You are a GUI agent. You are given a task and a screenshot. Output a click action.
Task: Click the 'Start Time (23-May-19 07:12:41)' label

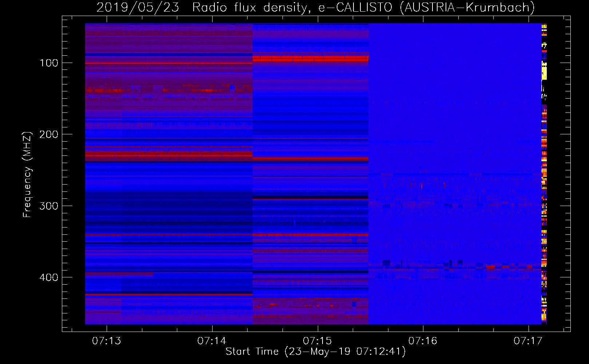tap(316, 352)
